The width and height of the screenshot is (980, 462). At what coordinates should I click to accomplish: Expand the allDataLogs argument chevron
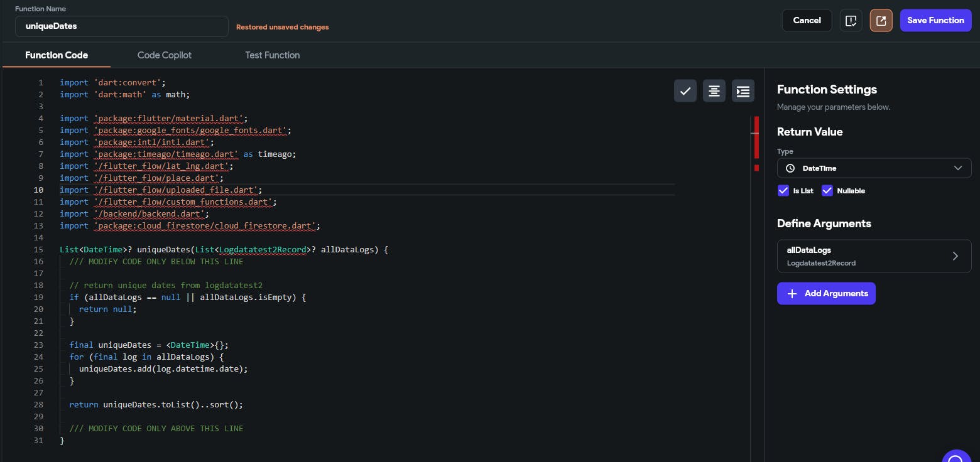coord(955,256)
